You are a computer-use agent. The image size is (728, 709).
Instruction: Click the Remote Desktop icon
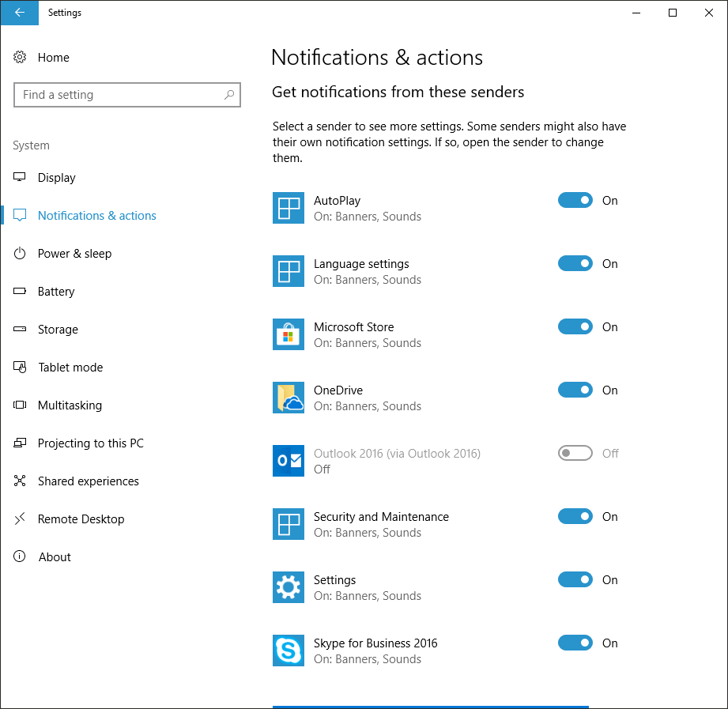(20, 519)
